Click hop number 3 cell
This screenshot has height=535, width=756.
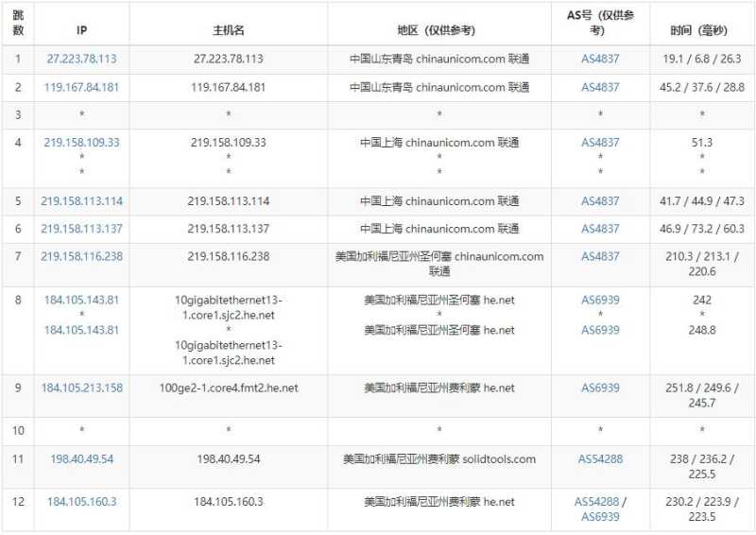[x=18, y=114]
